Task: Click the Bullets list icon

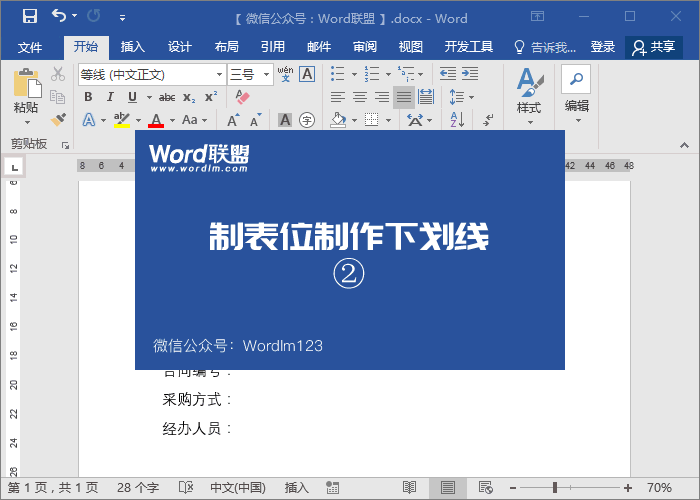Action: click(338, 74)
